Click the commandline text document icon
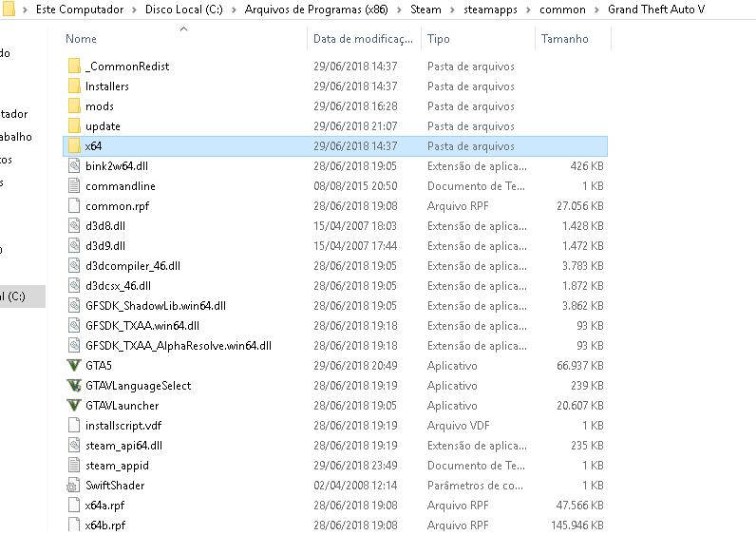 pyautogui.click(x=74, y=185)
